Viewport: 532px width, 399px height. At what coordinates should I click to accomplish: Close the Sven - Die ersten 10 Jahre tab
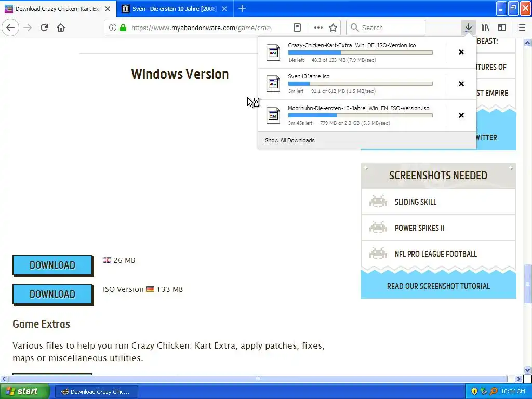[x=224, y=9]
